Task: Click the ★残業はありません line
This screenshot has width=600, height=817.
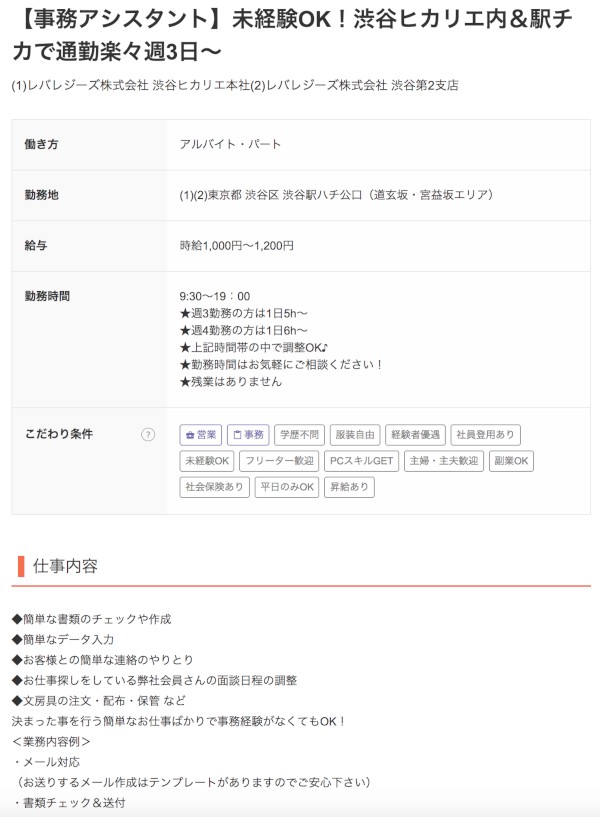Action: (231, 382)
